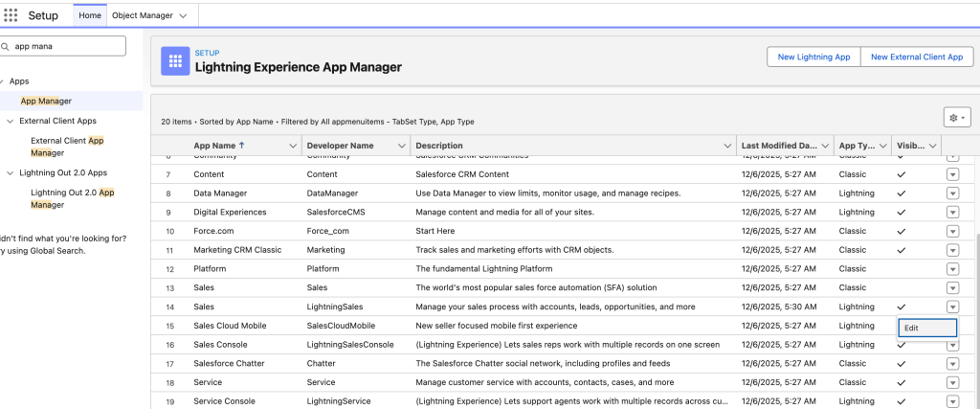This screenshot has width=980, height=409.
Task: Click the visible checkmark for Content
Action: click(x=902, y=174)
